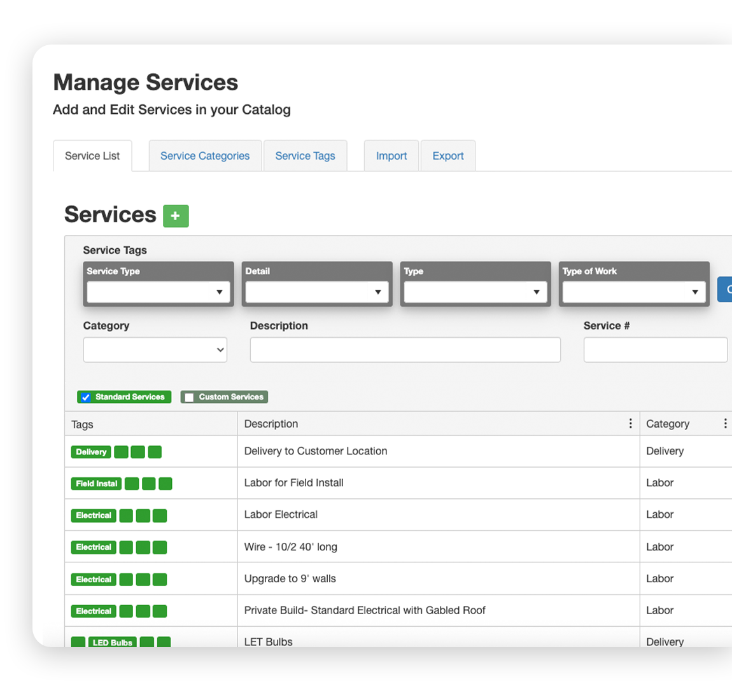Image resolution: width=732 pixels, height=700 pixels.
Task: Select the Field Instal tag badge
Action: click(96, 484)
